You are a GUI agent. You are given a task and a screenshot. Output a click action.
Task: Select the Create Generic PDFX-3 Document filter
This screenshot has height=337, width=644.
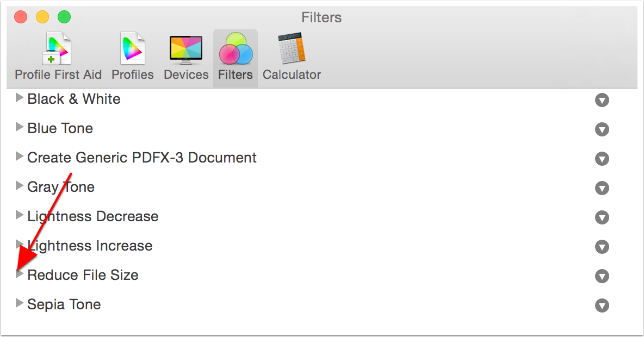142,158
